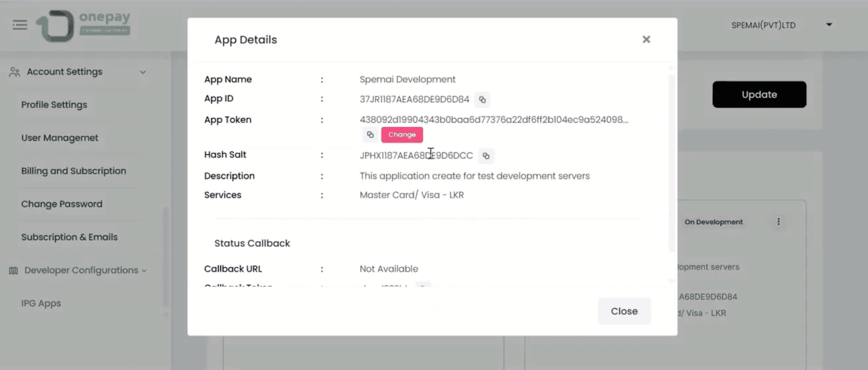Screen dimensions: 868x370
Task: Click the Developer Configurations map icon
Action: pos(14,271)
